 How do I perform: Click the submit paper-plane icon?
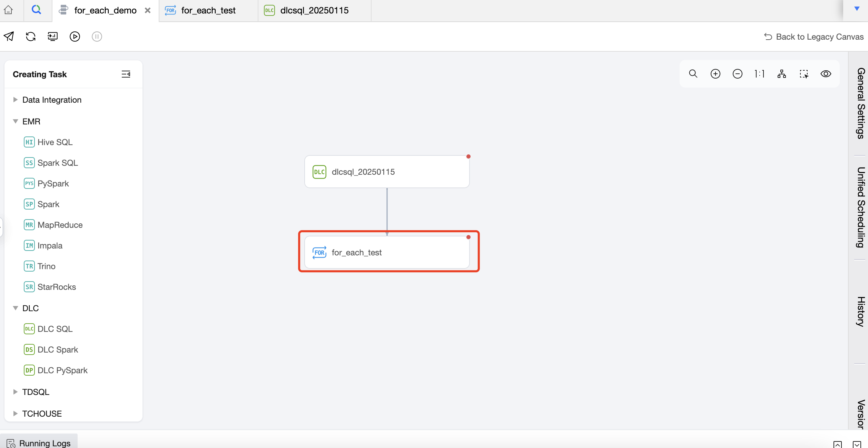(x=9, y=37)
